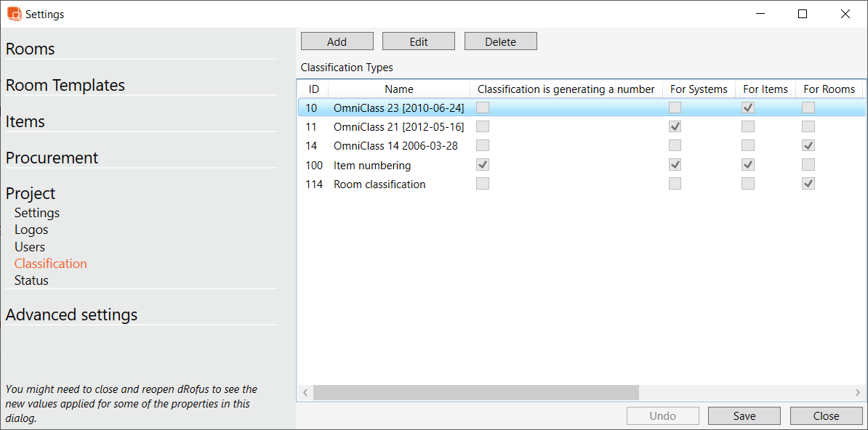
Task: Select the Room classification row
Action: tap(581, 184)
